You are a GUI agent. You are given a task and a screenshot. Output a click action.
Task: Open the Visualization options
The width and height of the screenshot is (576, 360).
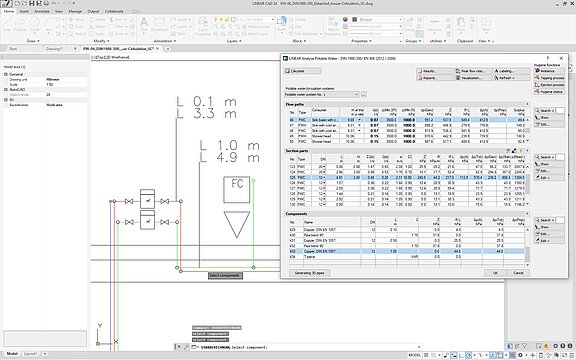click(x=472, y=78)
